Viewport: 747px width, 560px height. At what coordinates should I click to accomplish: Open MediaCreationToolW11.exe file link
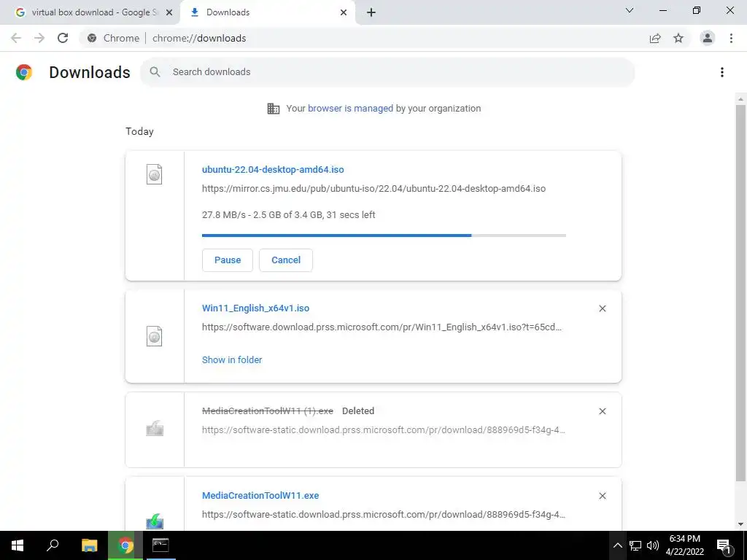(260, 496)
